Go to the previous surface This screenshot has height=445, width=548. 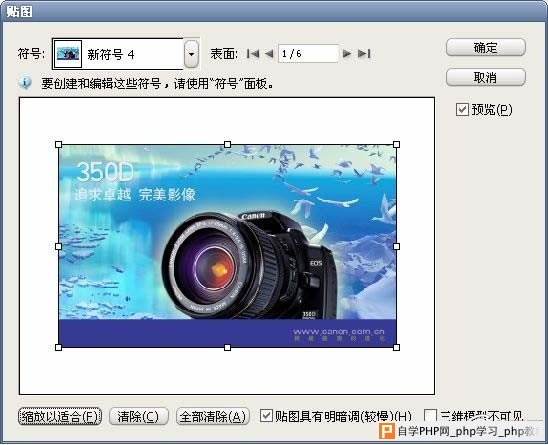click(x=269, y=54)
